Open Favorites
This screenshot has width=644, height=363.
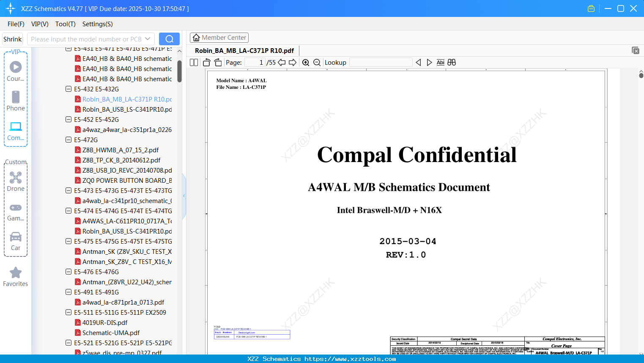tap(16, 277)
